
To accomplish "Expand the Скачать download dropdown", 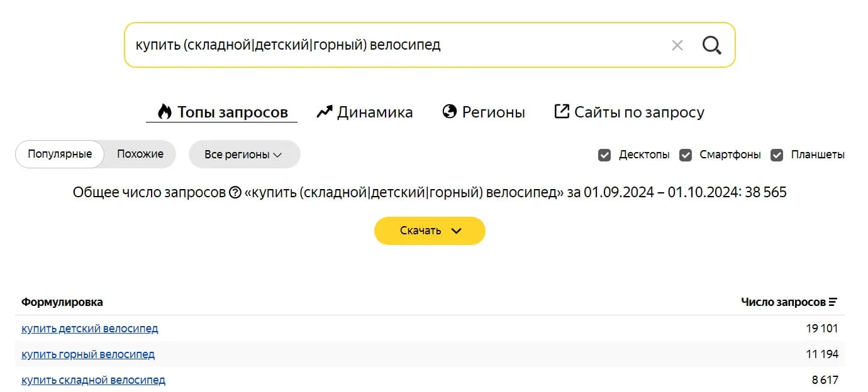I will tap(430, 231).
